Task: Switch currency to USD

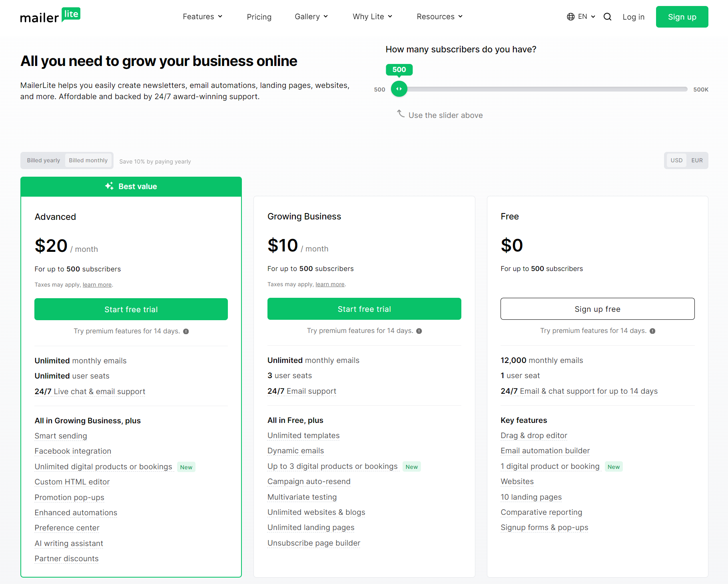Action: pos(676,160)
